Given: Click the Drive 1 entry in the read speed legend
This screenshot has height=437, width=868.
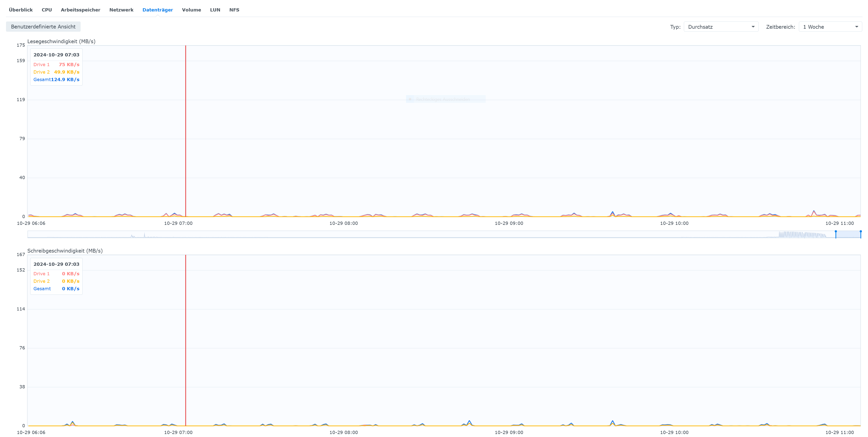Looking at the screenshot, I should tap(41, 64).
